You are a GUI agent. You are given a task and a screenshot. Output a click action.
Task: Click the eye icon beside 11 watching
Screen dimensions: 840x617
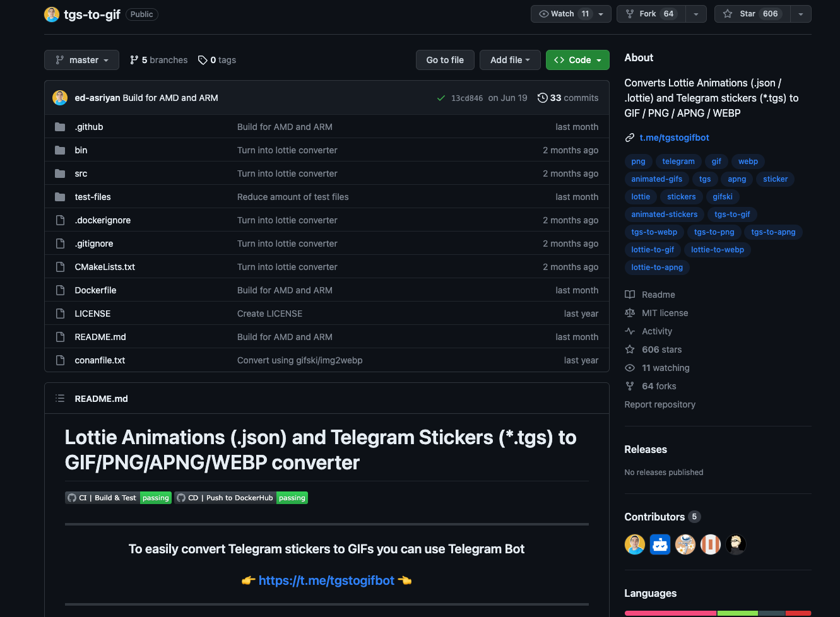(x=630, y=368)
